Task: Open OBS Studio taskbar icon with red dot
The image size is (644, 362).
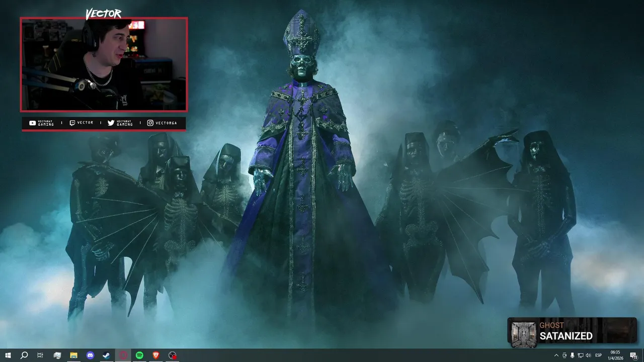Action: 173,355
